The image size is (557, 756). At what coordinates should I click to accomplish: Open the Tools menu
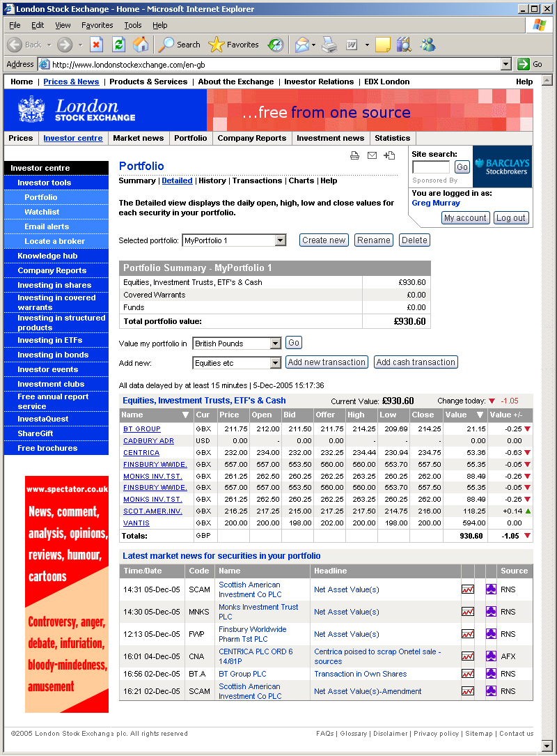[x=133, y=25]
